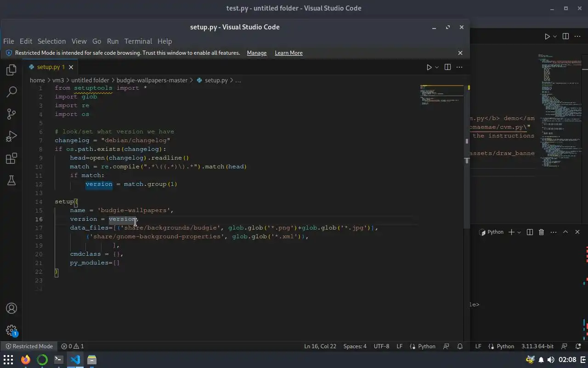
Task: Open system volume control in tray
Action: click(x=551, y=360)
